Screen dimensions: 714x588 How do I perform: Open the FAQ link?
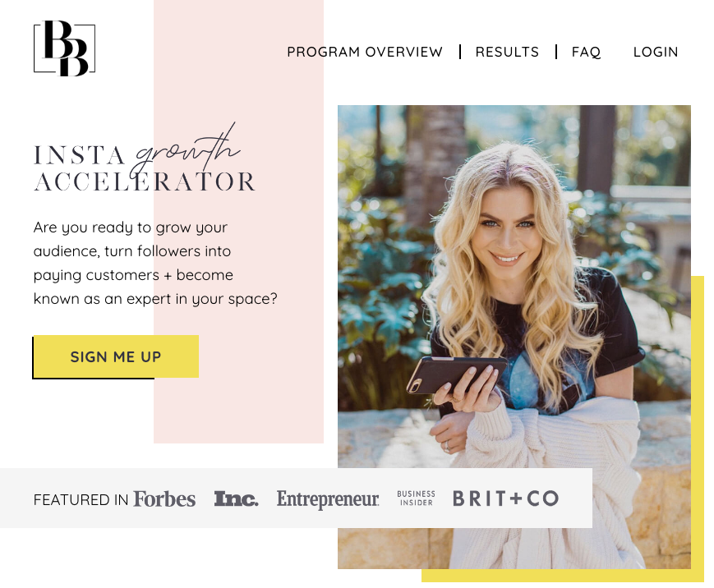[586, 52]
